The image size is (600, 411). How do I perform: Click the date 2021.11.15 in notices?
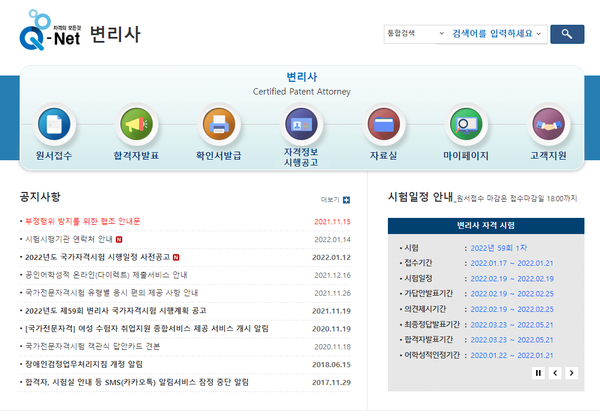[332, 222]
